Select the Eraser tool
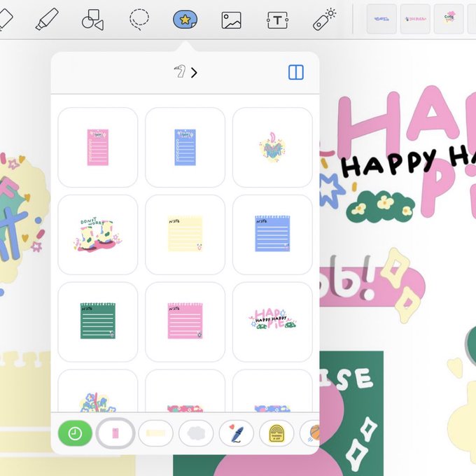This screenshot has height=476, width=476. coord(4,20)
